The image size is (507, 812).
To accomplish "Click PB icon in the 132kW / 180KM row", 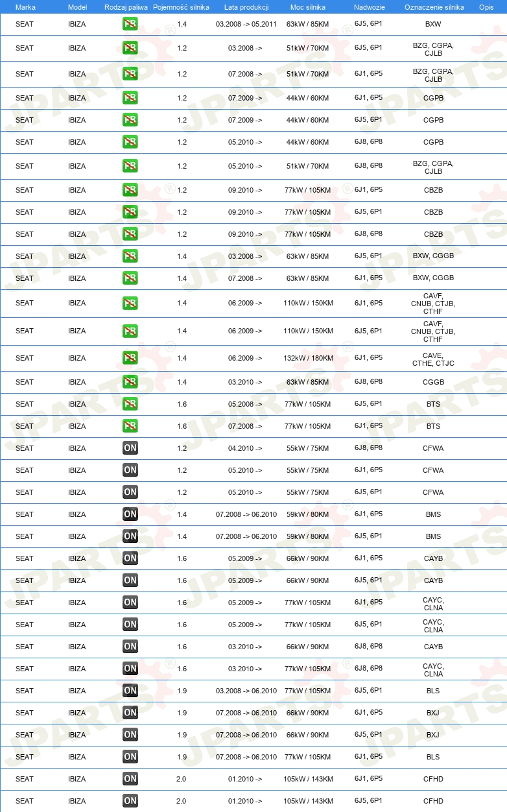I will coord(130,358).
